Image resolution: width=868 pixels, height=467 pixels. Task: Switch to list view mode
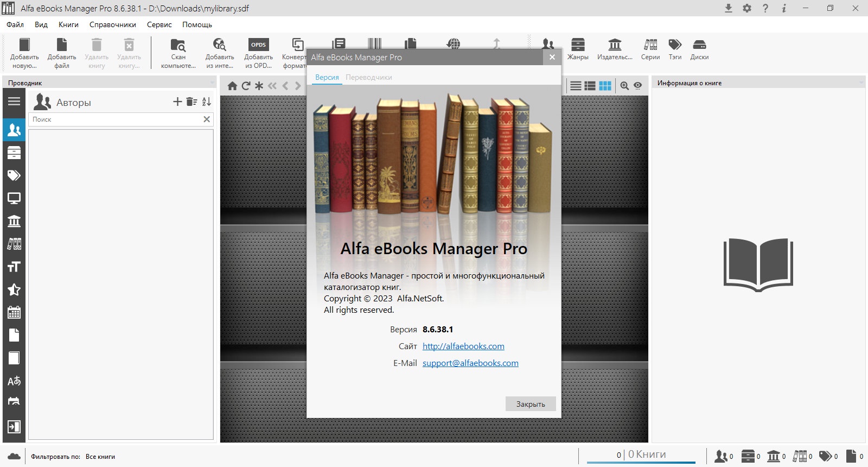click(576, 86)
